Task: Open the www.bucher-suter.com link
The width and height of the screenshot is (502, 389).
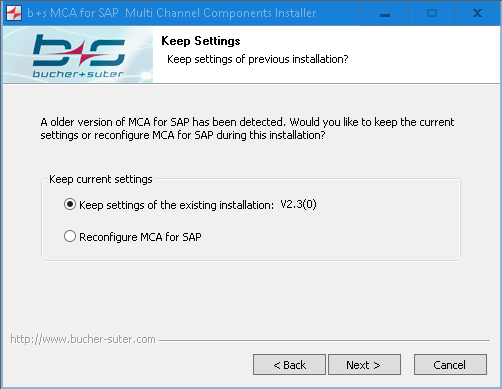Action: pyautogui.click(x=83, y=339)
